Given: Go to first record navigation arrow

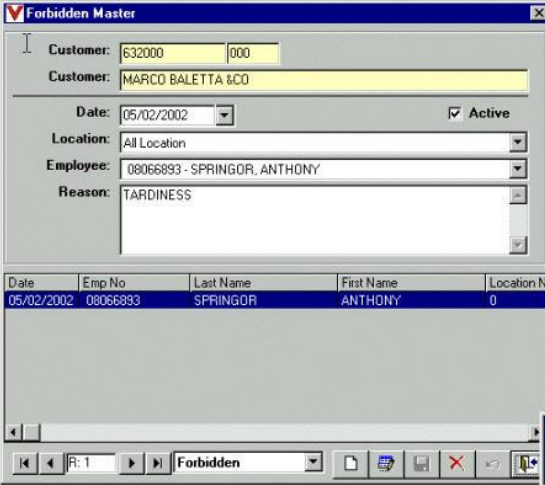Looking at the screenshot, I should [x=25, y=463].
